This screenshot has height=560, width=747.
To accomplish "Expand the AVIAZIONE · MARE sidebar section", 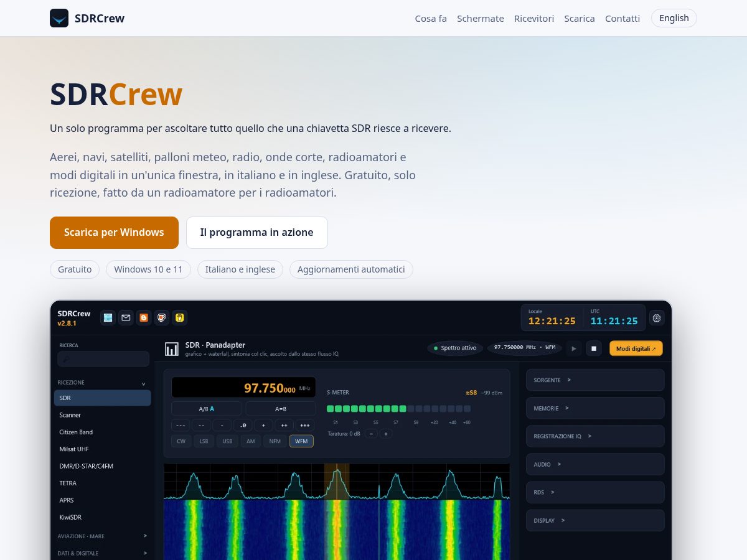I will pos(103,536).
